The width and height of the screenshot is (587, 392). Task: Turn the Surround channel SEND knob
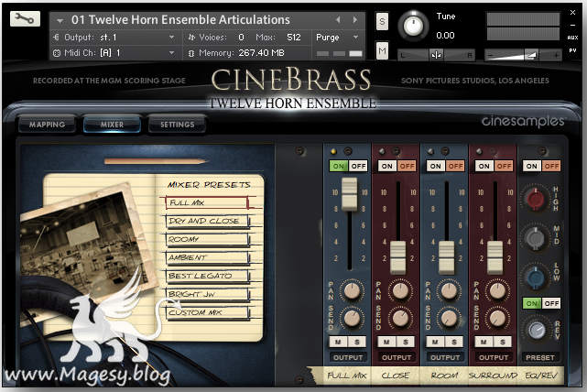coord(497,319)
